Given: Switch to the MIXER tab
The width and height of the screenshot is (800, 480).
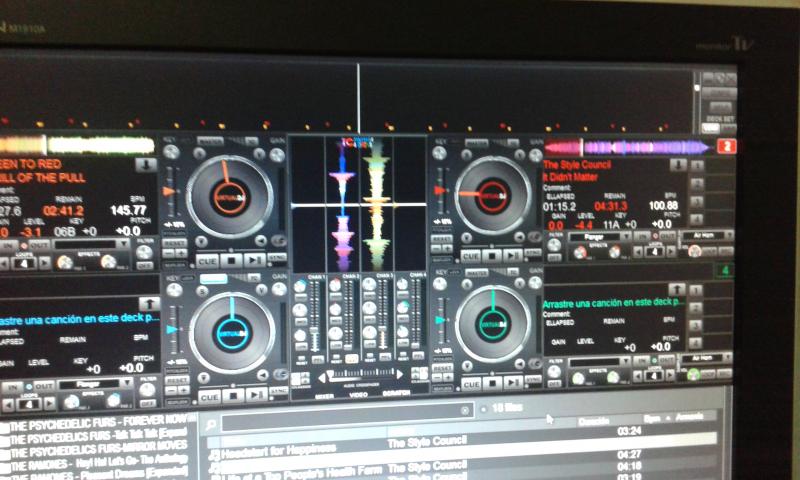Looking at the screenshot, I should (324, 396).
